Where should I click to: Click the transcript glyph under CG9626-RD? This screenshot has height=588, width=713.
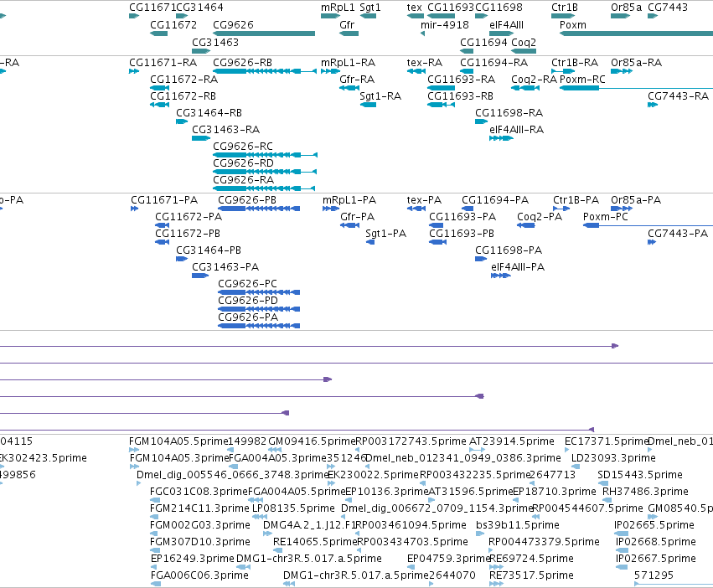(x=265, y=172)
